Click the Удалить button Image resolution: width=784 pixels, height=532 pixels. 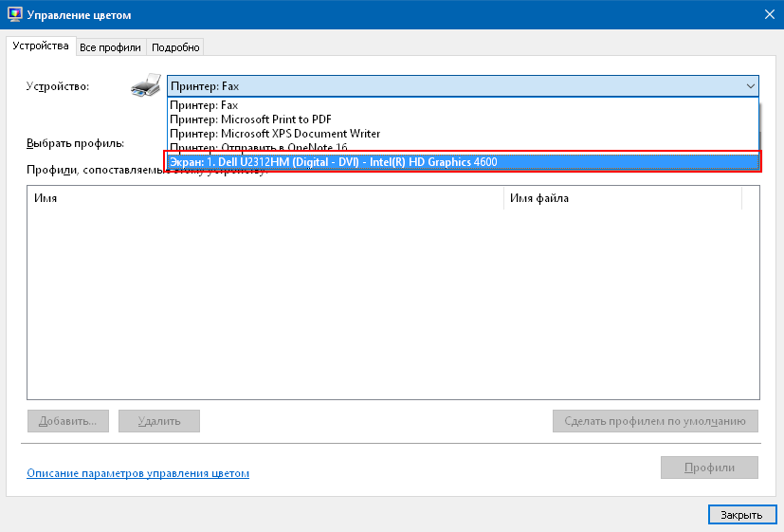tap(159, 421)
